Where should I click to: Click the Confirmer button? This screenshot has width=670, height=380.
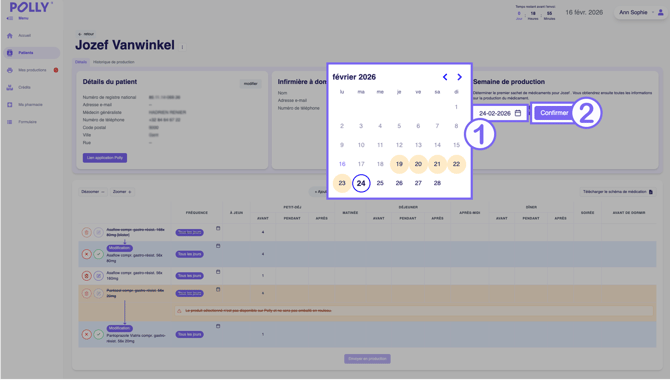click(554, 113)
